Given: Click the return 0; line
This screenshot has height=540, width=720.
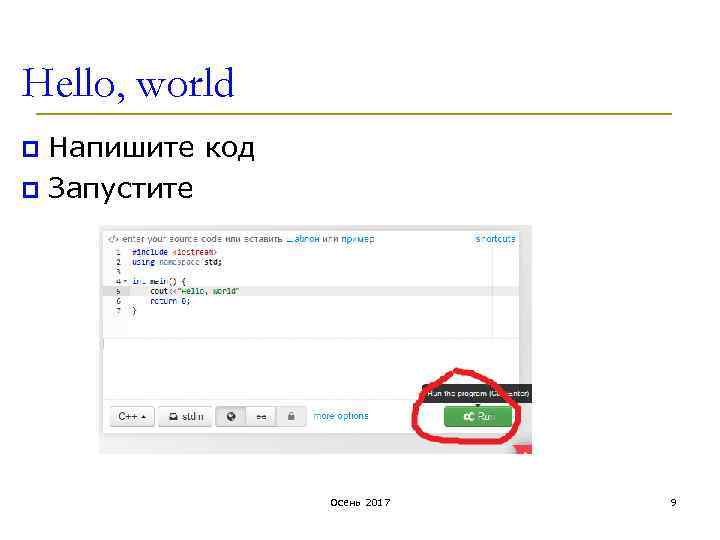Looking at the screenshot, I should pyautogui.click(x=170, y=301).
